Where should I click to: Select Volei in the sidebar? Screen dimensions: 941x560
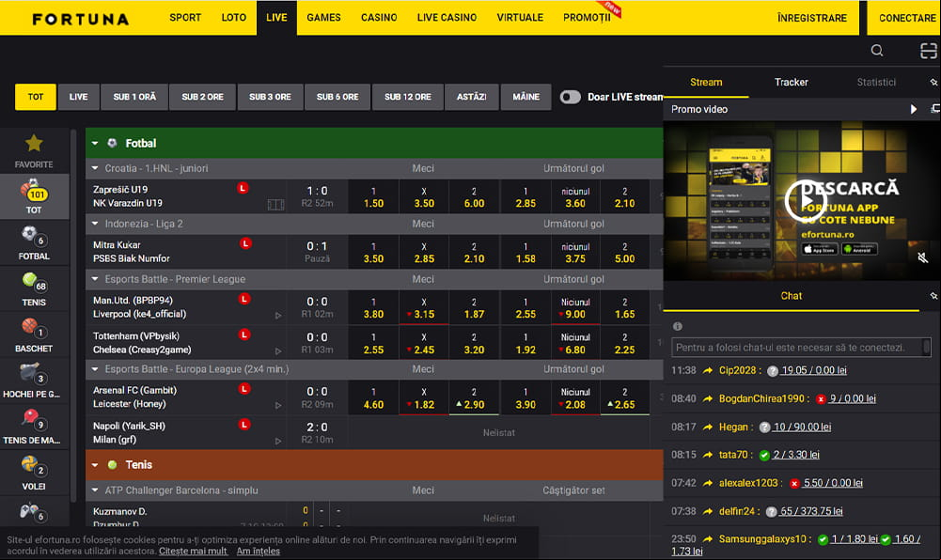[x=34, y=474]
